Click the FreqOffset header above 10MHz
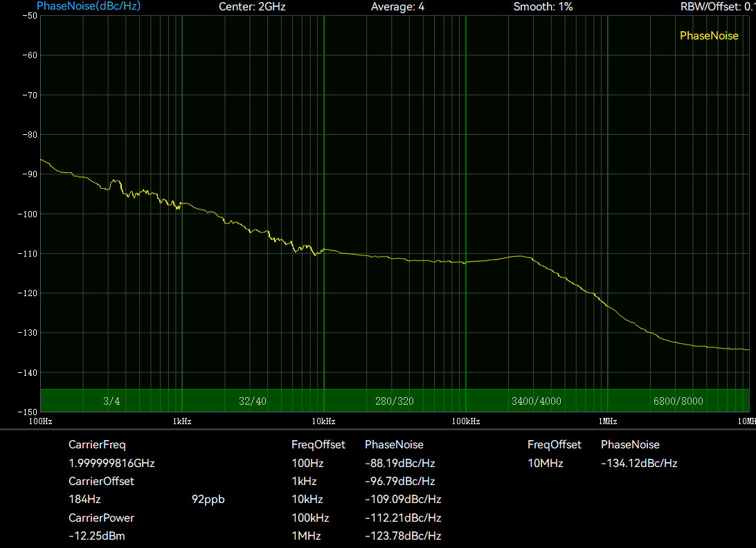The height and width of the screenshot is (548, 756). click(x=555, y=445)
